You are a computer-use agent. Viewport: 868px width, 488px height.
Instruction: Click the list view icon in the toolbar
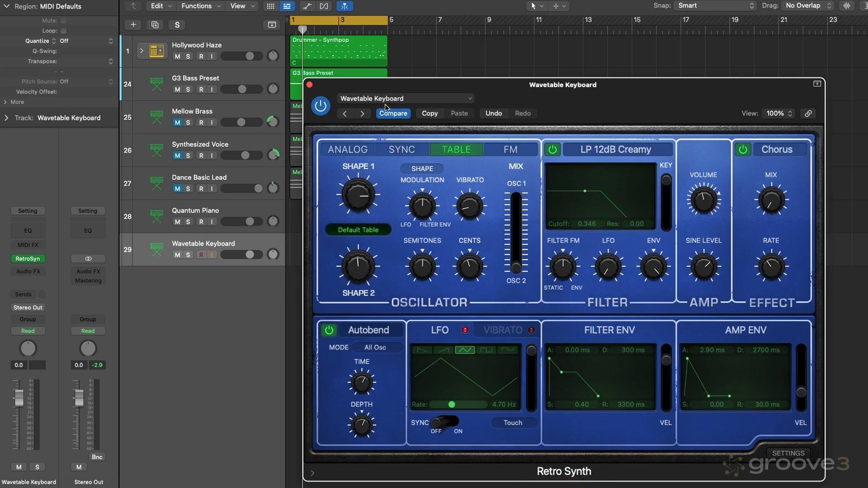(x=287, y=6)
